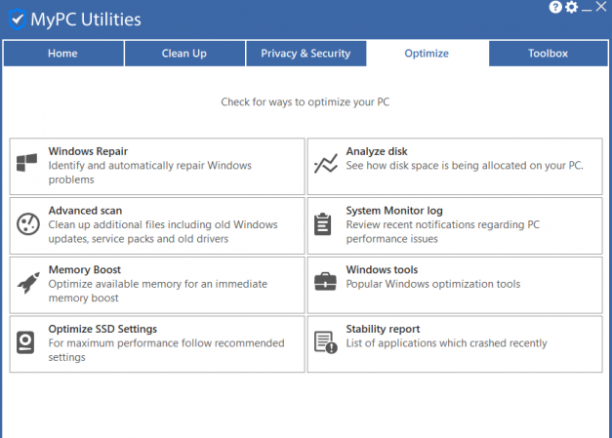Click the Windows Repair flag icon
The image size is (612, 438).
click(27, 162)
